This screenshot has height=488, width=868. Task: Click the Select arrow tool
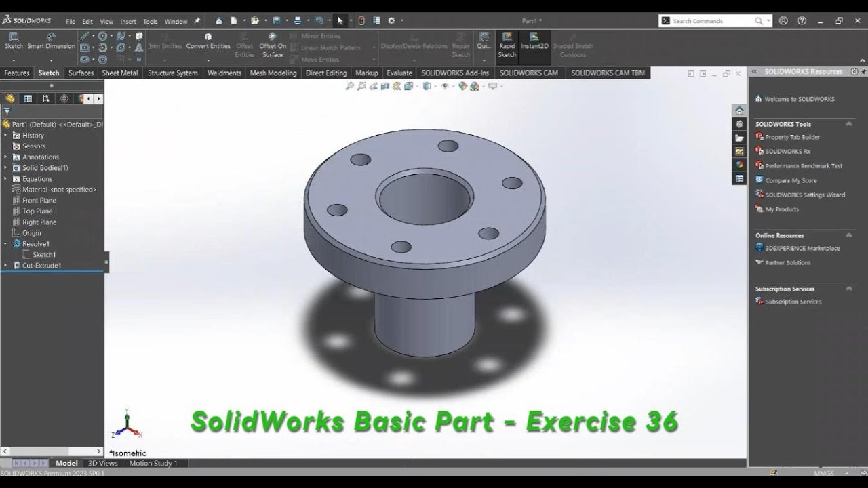[x=340, y=21]
